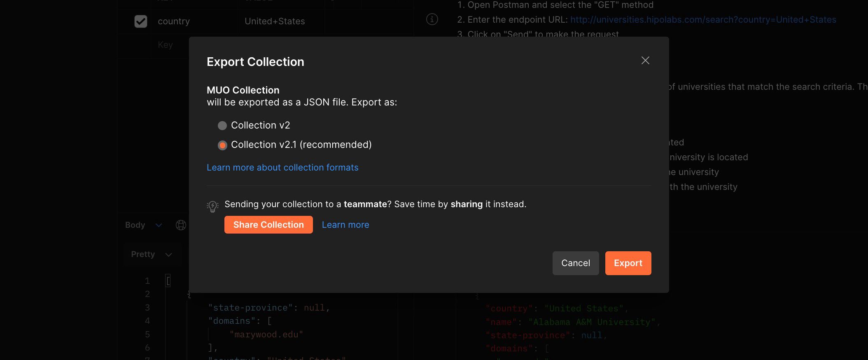Open Learn more about collection formats
The width and height of the screenshot is (868, 360).
(282, 168)
